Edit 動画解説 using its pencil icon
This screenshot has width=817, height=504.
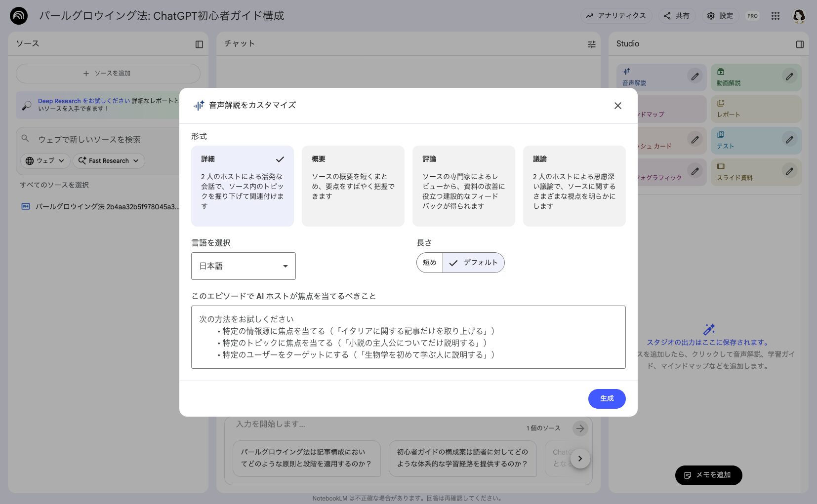[789, 77]
